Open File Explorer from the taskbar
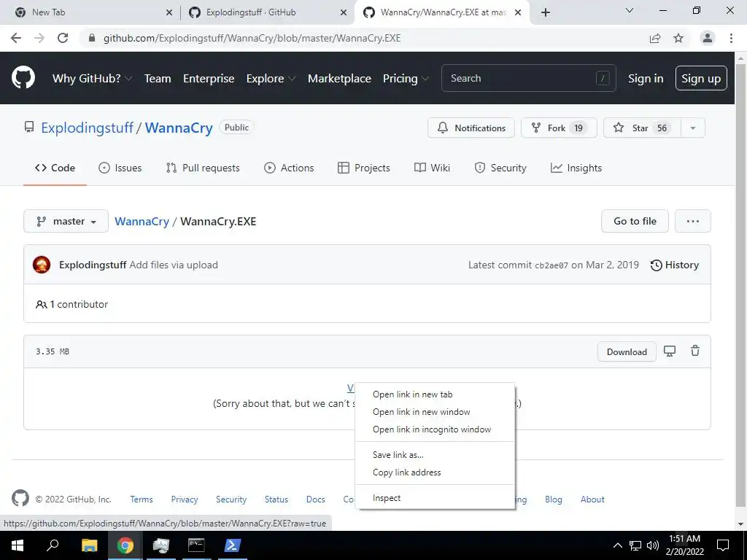747x560 pixels. pos(89,545)
